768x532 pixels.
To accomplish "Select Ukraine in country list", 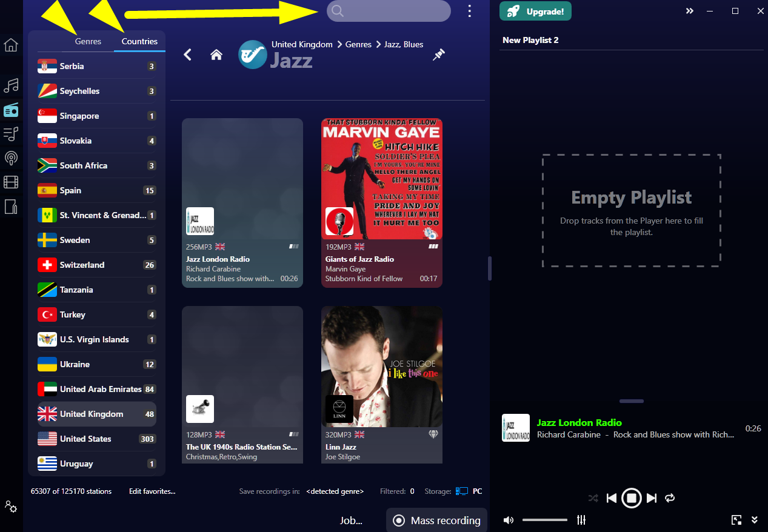I will (97, 364).
